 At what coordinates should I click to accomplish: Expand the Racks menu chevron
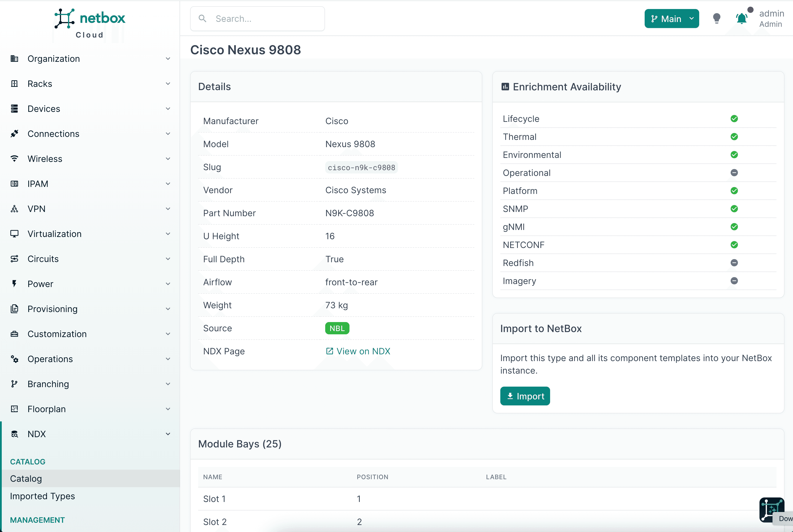(168, 84)
